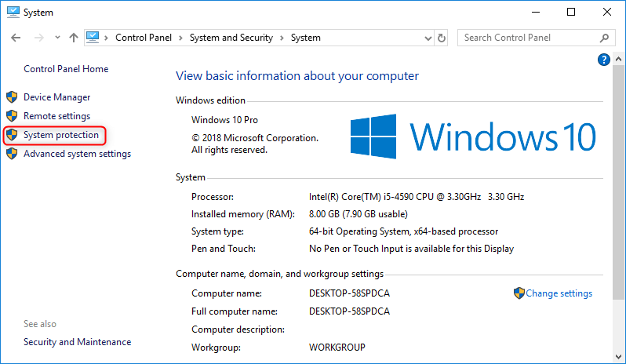Image resolution: width=626 pixels, height=364 pixels.
Task: Open the address bar history dropdown
Action: pos(428,38)
